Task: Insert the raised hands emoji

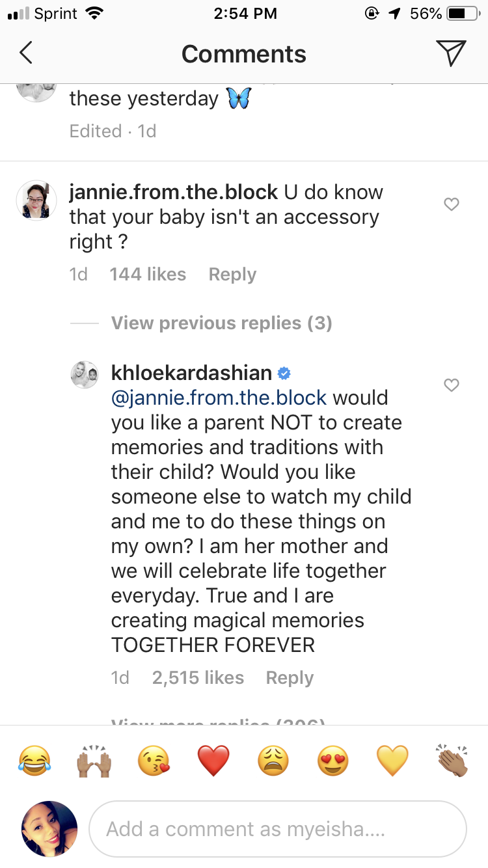Action: 95,760
